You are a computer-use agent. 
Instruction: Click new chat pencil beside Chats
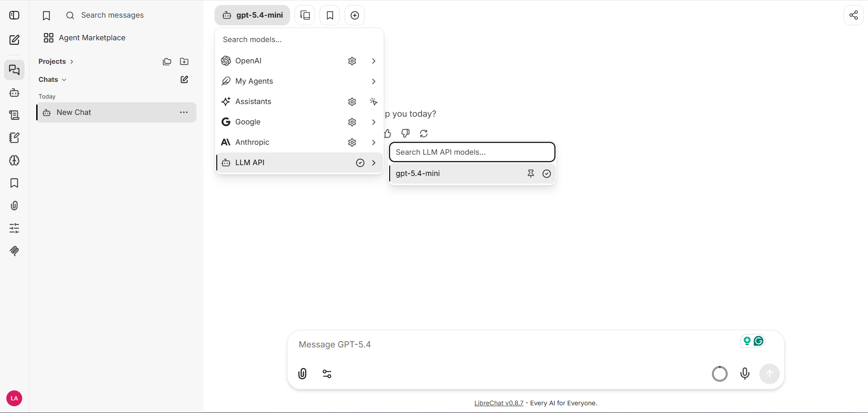point(184,80)
